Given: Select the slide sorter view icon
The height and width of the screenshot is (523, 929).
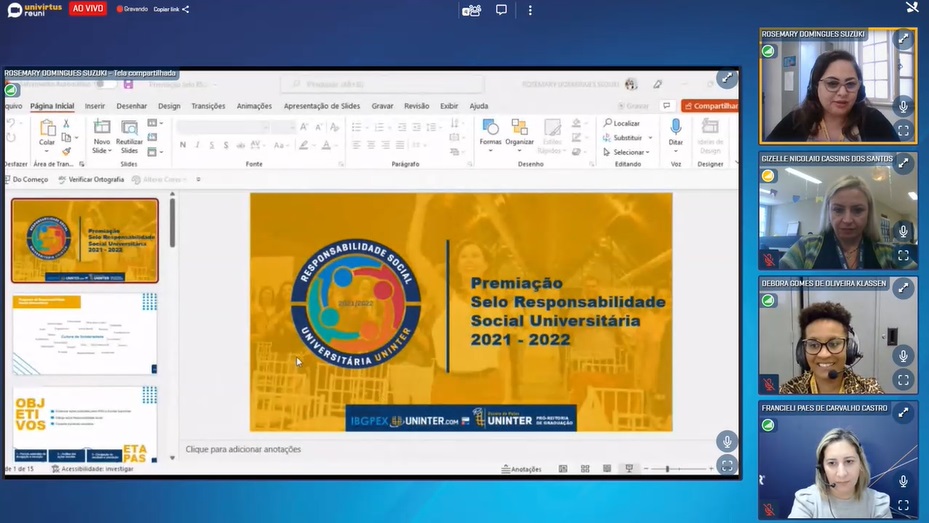Looking at the screenshot, I should [x=585, y=469].
